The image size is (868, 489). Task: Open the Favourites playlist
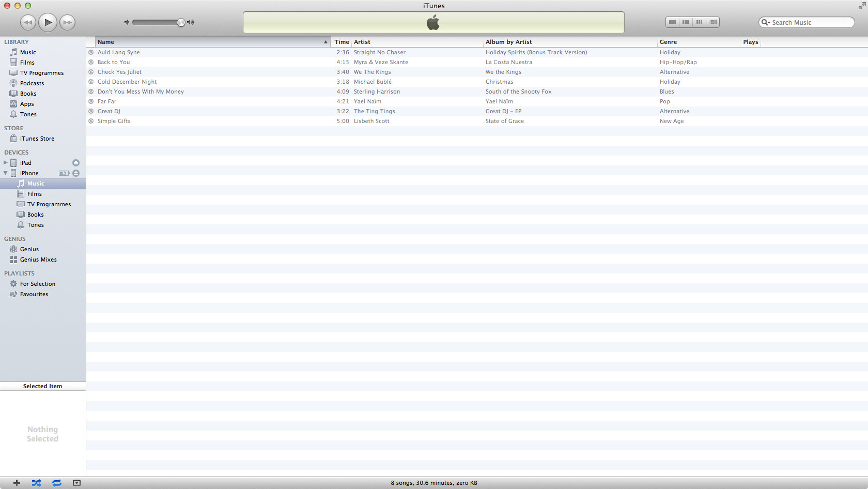pyautogui.click(x=34, y=294)
